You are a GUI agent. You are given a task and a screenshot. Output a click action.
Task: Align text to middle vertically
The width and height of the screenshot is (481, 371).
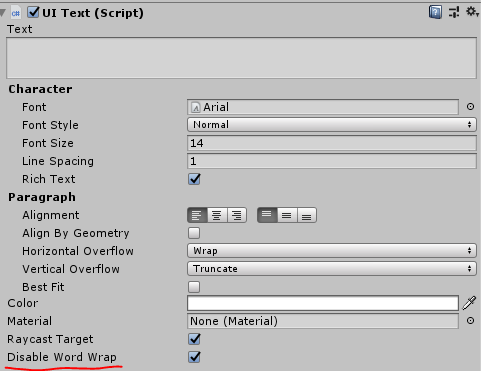pyautogui.click(x=287, y=215)
